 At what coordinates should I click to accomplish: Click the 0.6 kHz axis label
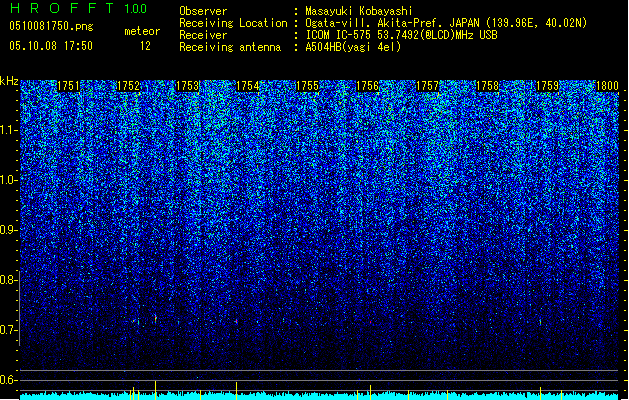point(9,380)
